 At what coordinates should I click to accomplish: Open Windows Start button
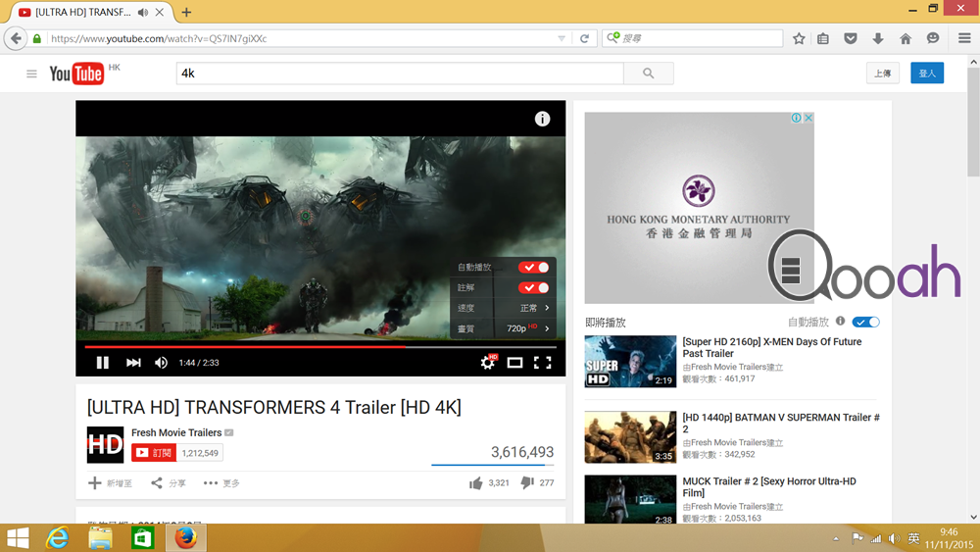[x=18, y=537]
